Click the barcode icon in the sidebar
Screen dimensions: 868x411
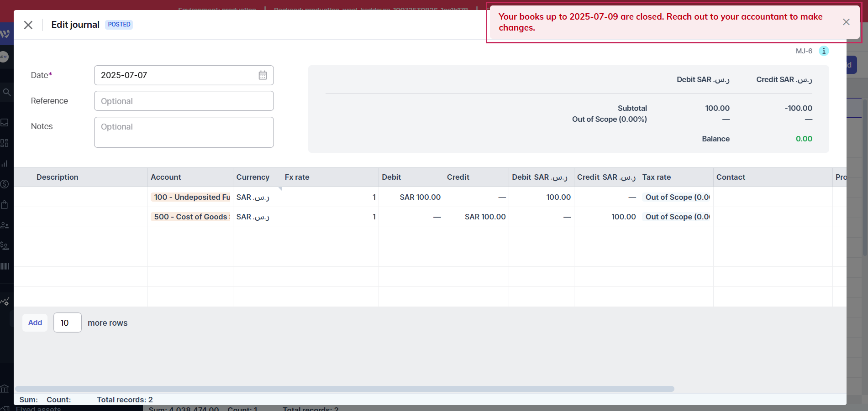[5, 266]
